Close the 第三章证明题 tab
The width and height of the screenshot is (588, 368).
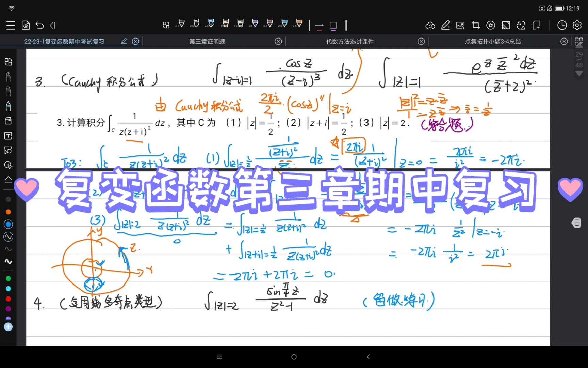pyautogui.click(x=278, y=41)
